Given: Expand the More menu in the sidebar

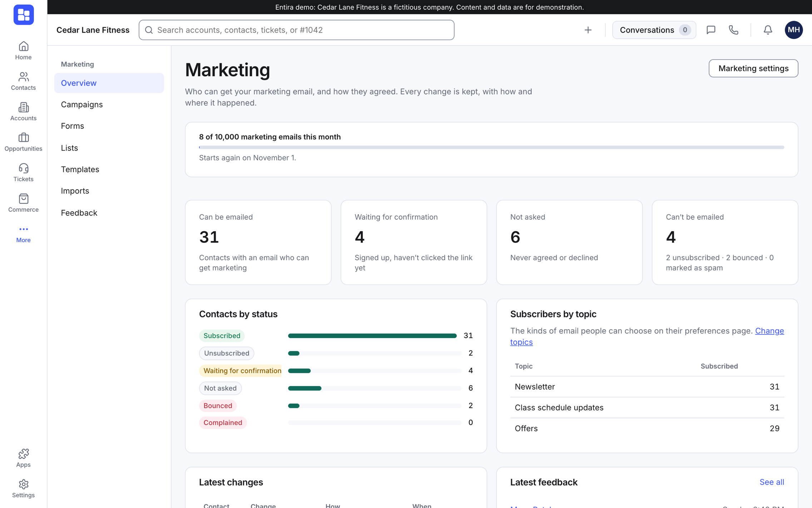Looking at the screenshot, I should click(x=23, y=234).
